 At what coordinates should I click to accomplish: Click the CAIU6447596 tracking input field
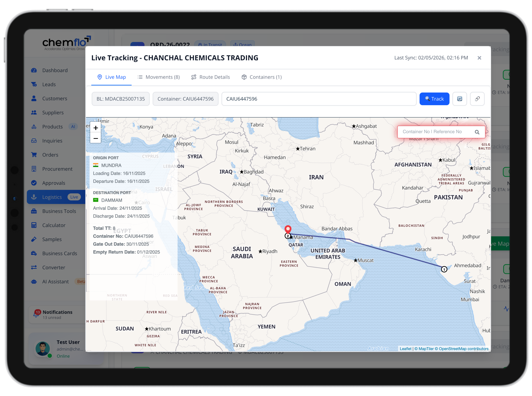click(319, 99)
